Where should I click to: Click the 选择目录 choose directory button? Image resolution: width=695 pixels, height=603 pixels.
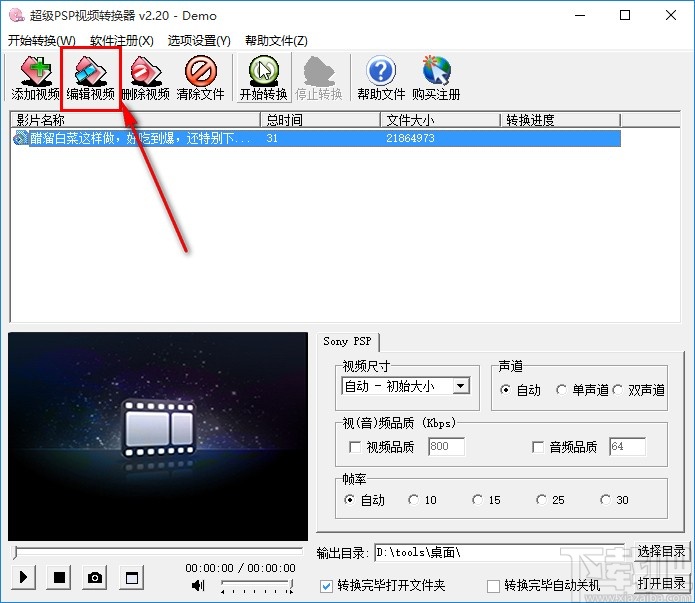tap(662, 552)
